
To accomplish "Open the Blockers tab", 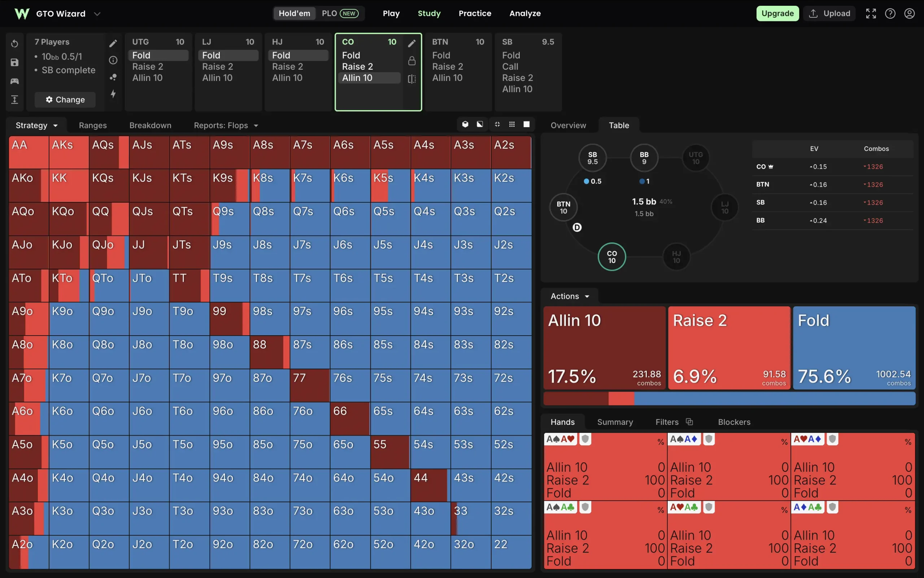I will pyautogui.click(x=734, y=422).
